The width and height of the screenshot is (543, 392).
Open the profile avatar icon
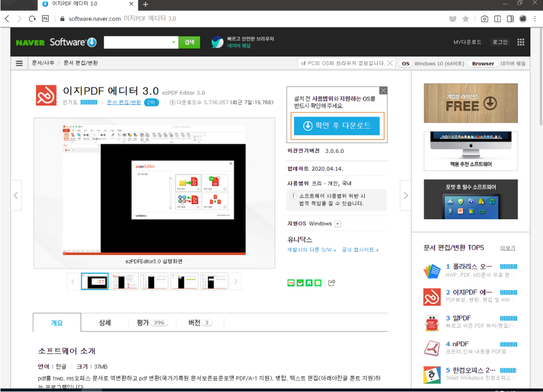(523, 19)
